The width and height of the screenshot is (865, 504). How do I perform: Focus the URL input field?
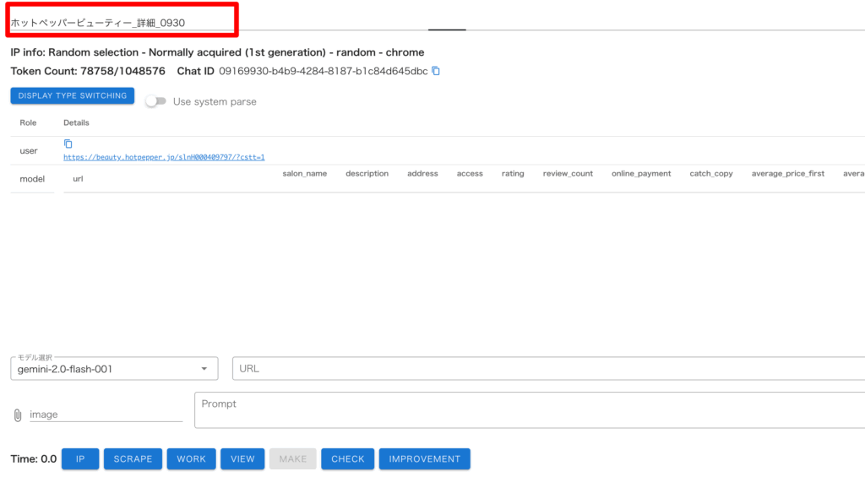[549, 369]
